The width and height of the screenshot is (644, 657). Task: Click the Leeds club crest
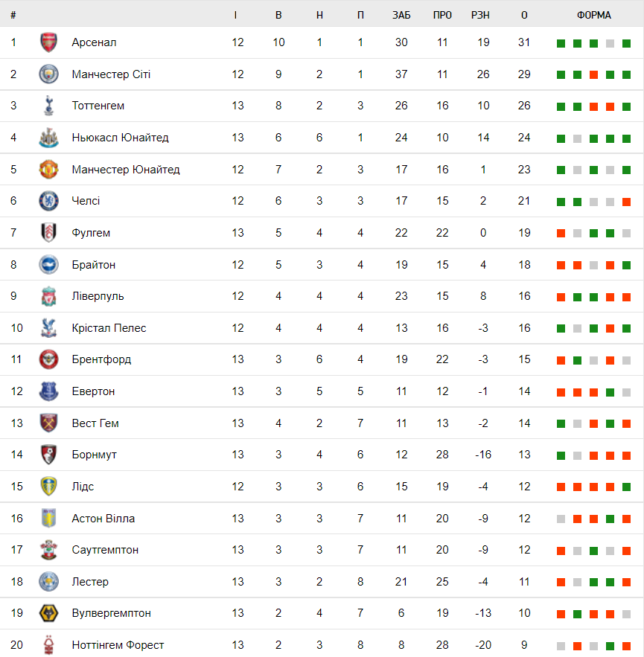(48, 487)
